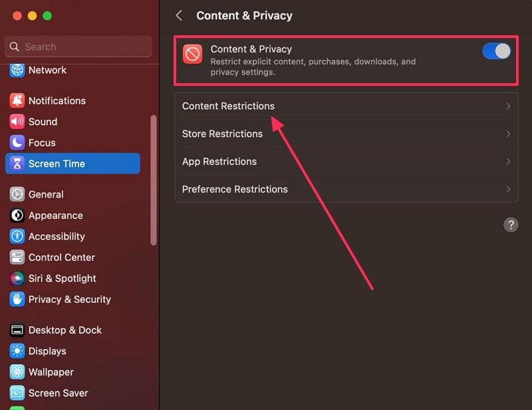Click the Focus moon icon
This screenshot has height=410, width=532.
tap(17, 142)
